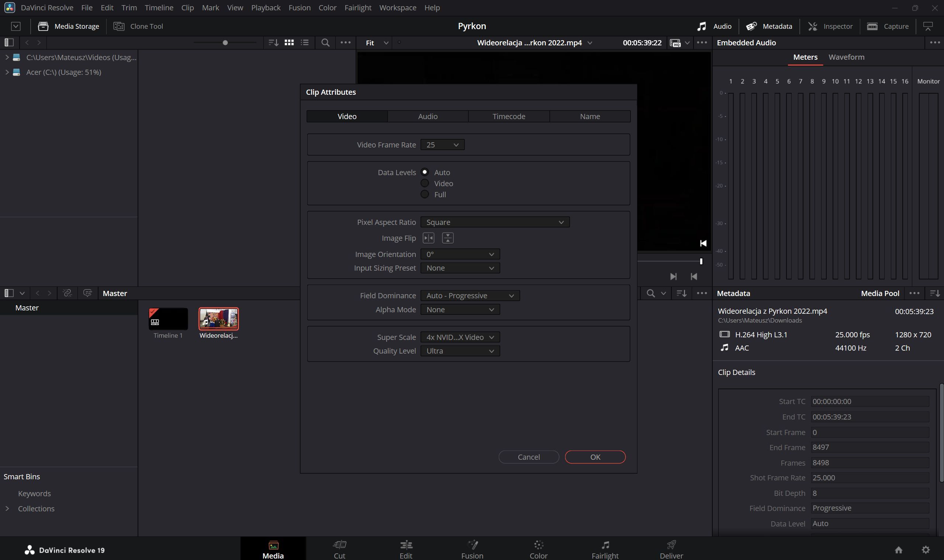Switch media storage to list view
Image resolution: width=944 pixels, height=560 pixels.
(305, 43)
